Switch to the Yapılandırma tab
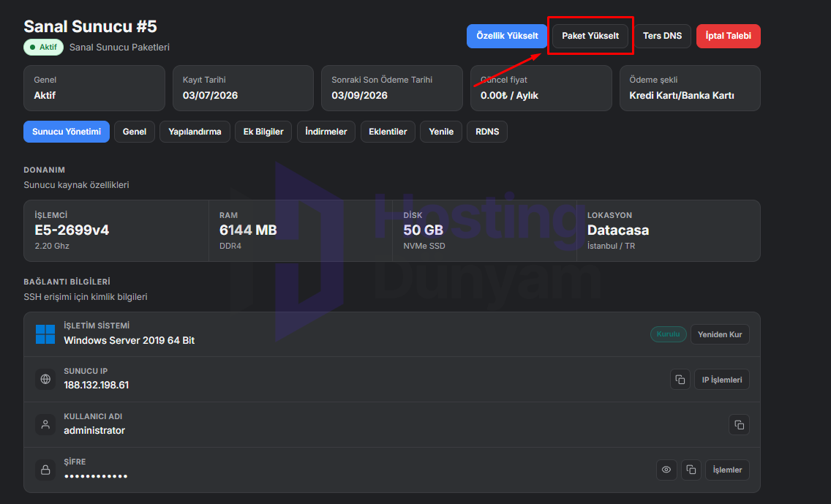Viewport: 831px width, 504px height. point(195,132)
